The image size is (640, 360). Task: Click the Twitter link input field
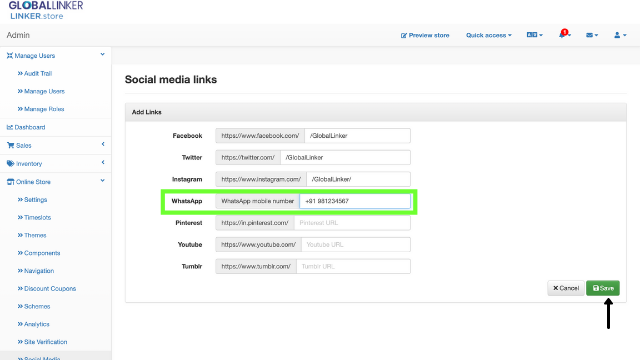(x=345, y=158)
